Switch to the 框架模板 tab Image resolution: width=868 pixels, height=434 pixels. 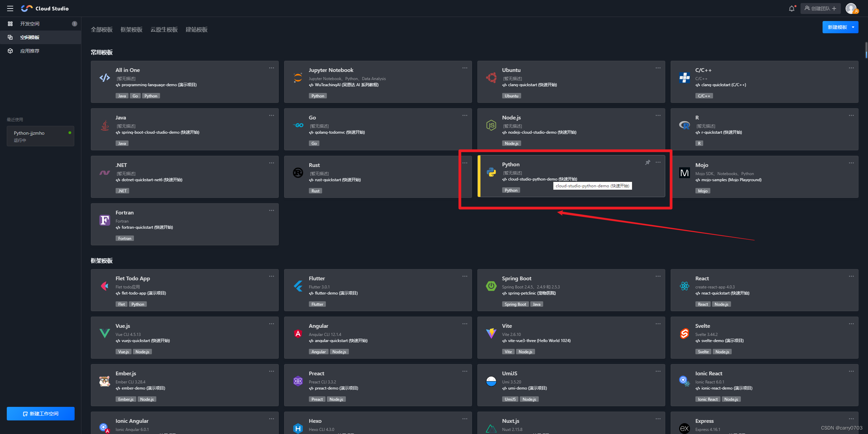point(132,30)
